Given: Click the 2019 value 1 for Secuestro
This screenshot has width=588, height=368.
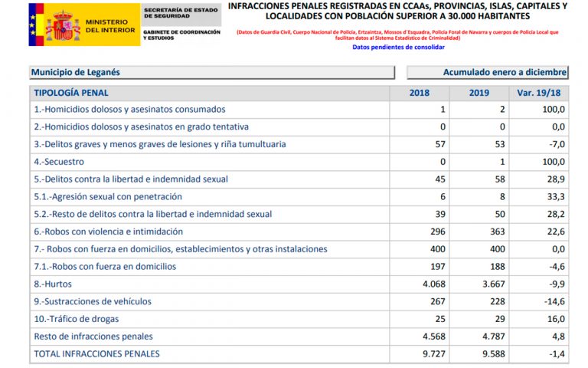Looking at the screenshot, I should click(x=502, y=162).
